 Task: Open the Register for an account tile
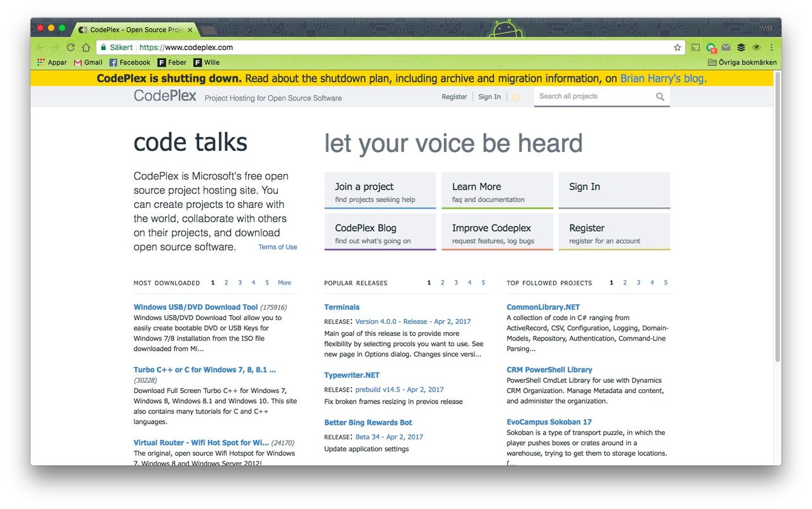[x=614, y=231]
